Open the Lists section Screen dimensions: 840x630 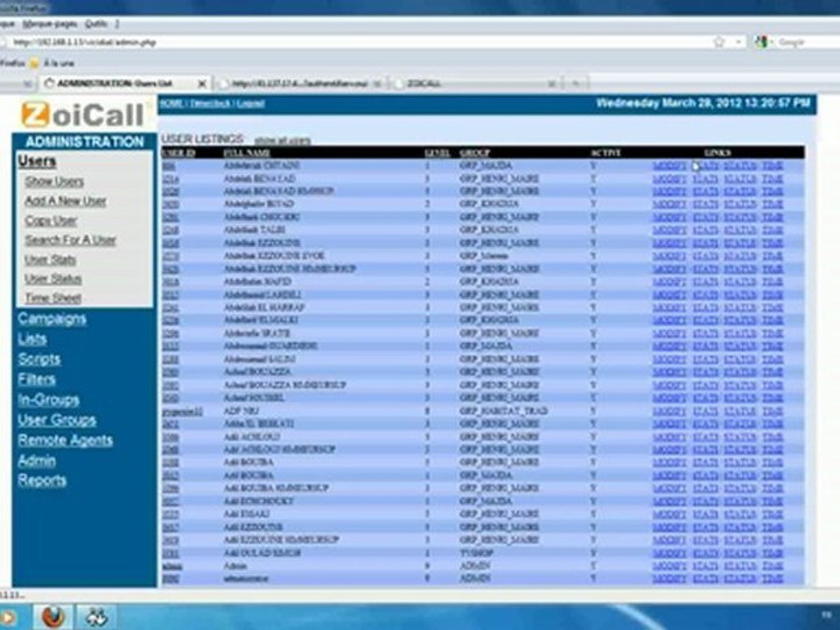click(32, 339)
